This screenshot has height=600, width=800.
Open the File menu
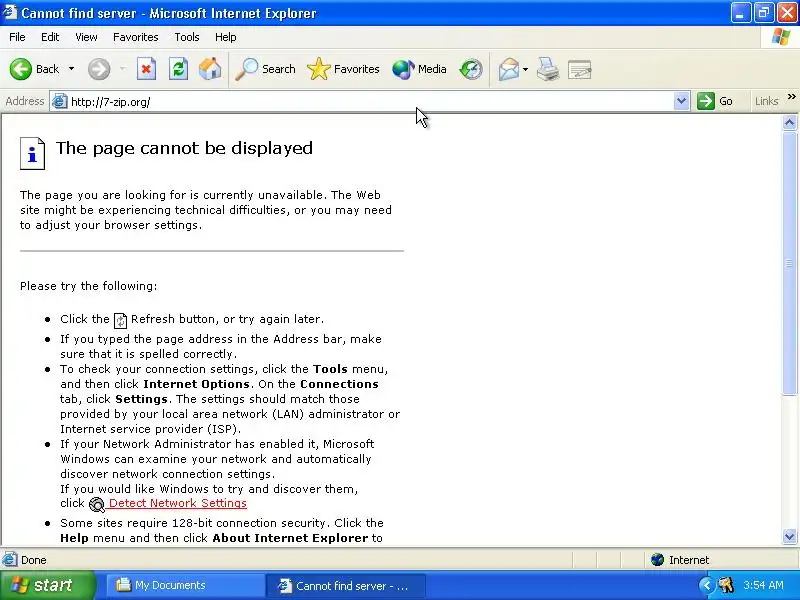tap(17, 37)
